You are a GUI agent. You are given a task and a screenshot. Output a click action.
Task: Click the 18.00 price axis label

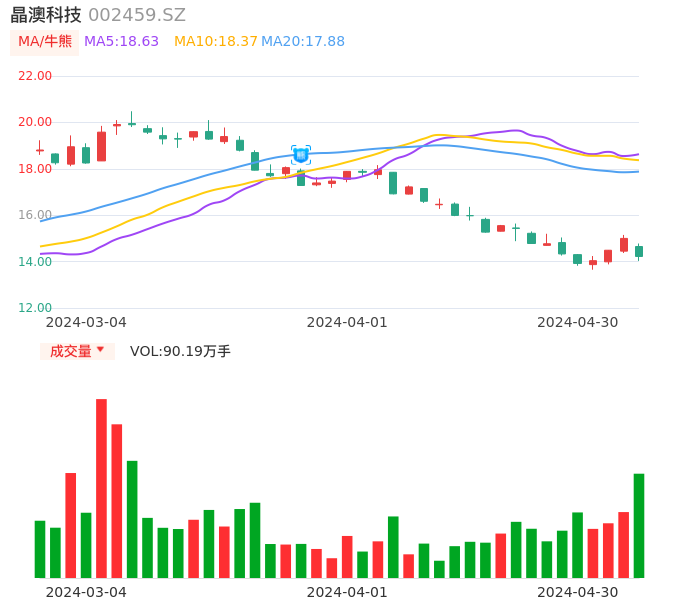click(x=35, y=169)
